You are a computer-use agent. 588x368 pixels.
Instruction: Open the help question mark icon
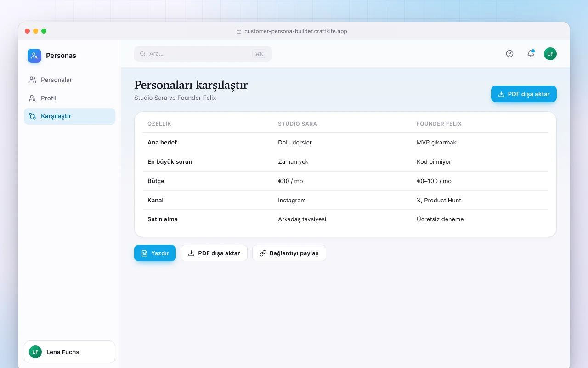tap(509, 54)
